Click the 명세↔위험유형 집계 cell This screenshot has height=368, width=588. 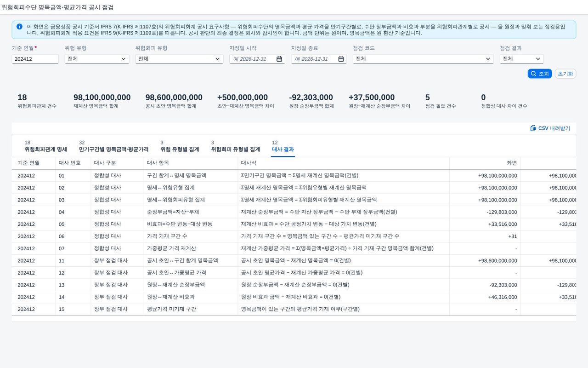click(x=191, y=188)
